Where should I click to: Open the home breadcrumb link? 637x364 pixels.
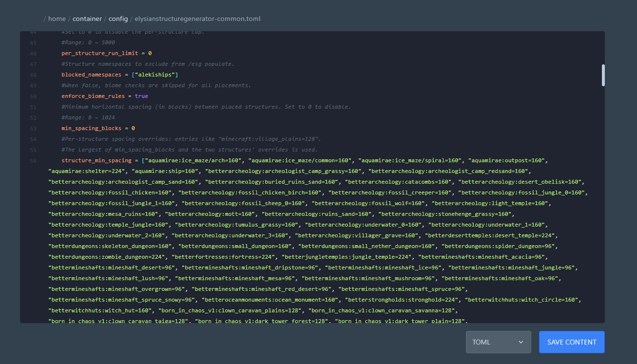click(57, 19)
